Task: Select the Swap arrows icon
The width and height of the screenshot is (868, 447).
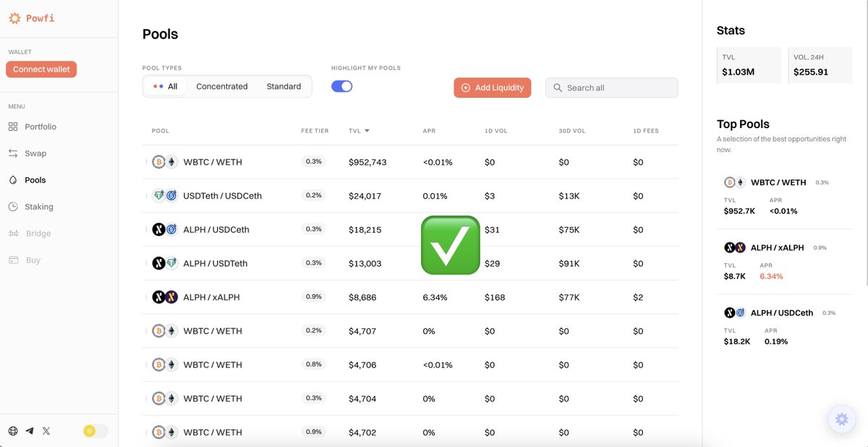Action: [13, 153]
